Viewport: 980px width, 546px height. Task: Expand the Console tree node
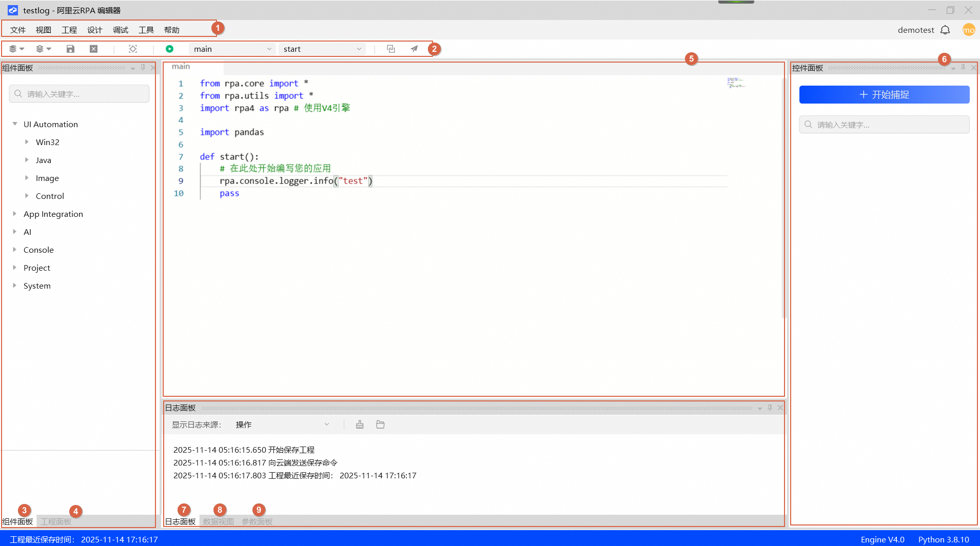point(14,250)
